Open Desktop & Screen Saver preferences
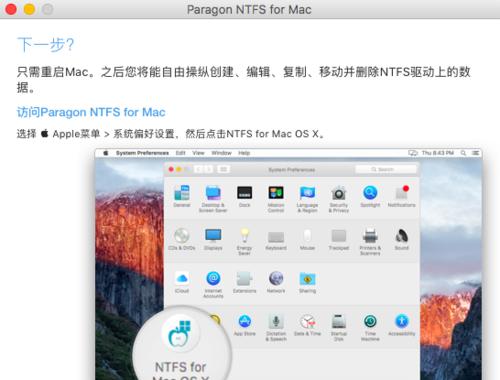Screen dimensions: 500x380 pyautogui.click(x=213, y=193)
